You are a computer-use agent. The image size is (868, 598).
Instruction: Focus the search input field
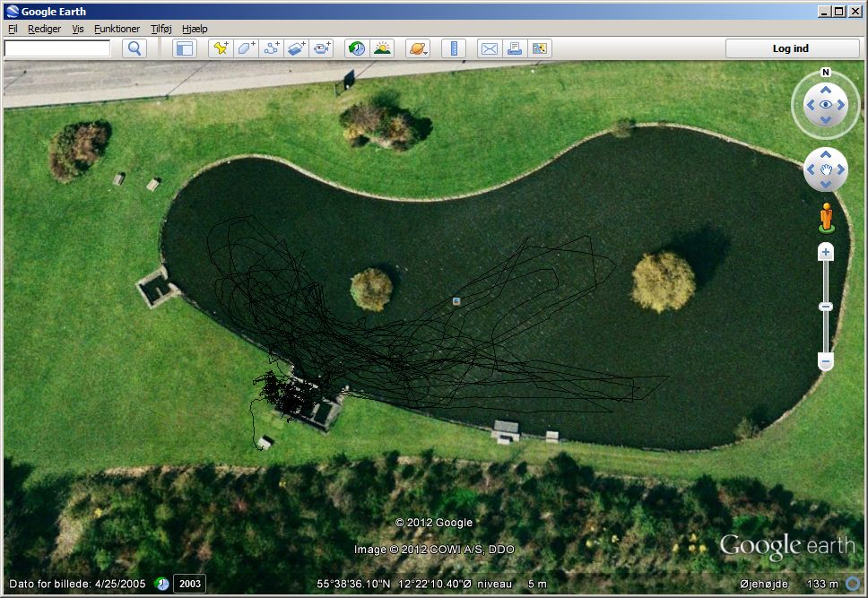[x=57, y=48]
